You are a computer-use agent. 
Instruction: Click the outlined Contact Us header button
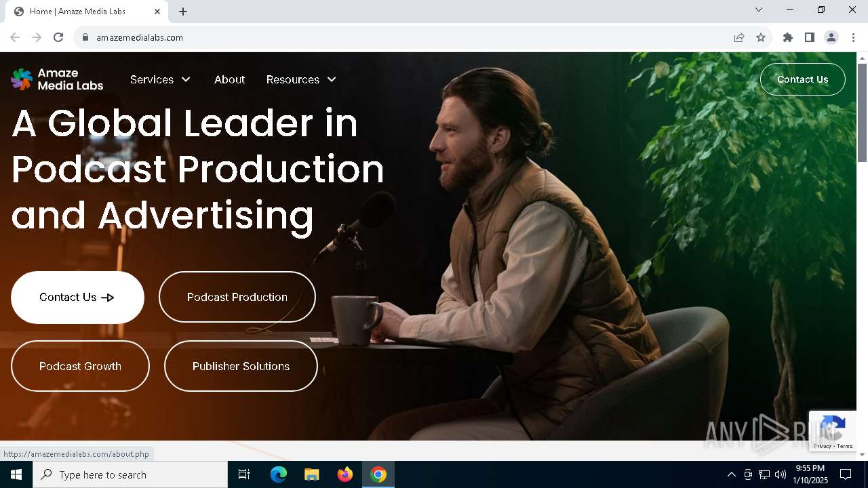(x=803, y=79)
